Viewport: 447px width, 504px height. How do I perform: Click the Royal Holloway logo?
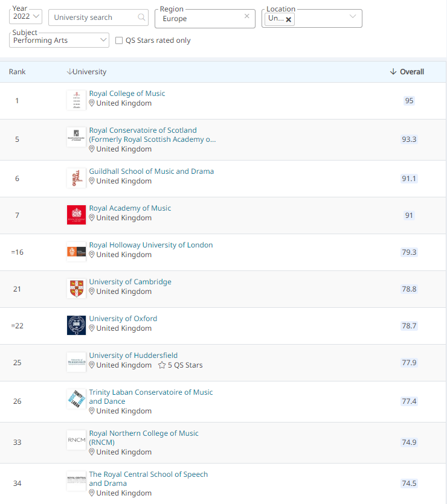pyautogui.click(x=77, y=252)
